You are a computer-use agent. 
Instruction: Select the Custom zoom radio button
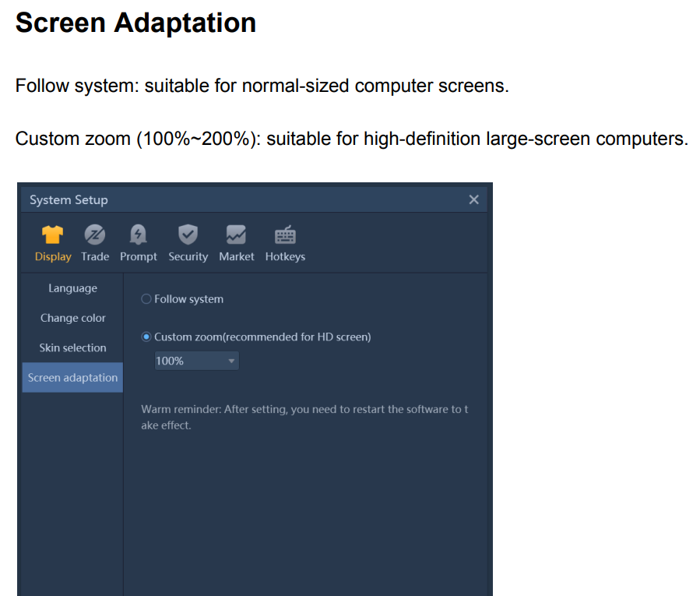(x=146, y=337)
